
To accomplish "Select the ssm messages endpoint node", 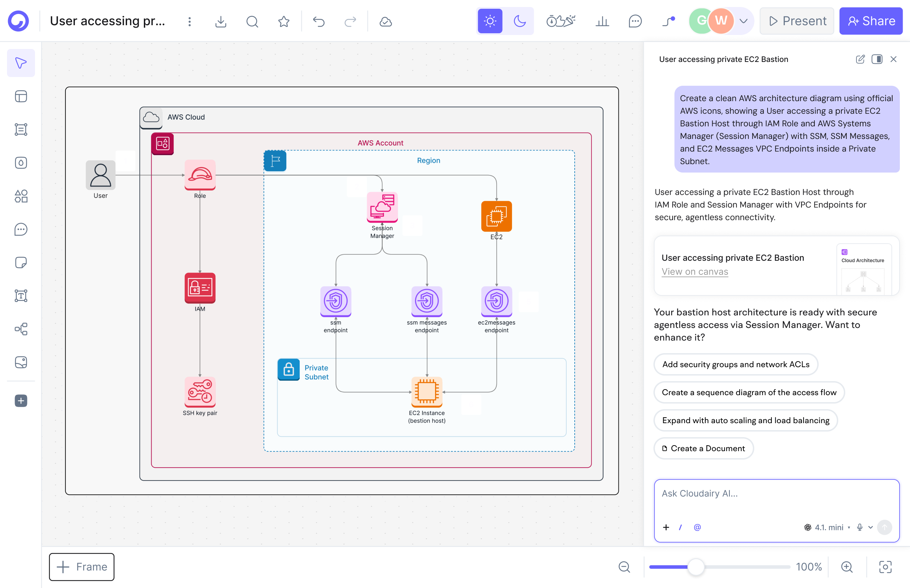I will [x=426, y=301].
